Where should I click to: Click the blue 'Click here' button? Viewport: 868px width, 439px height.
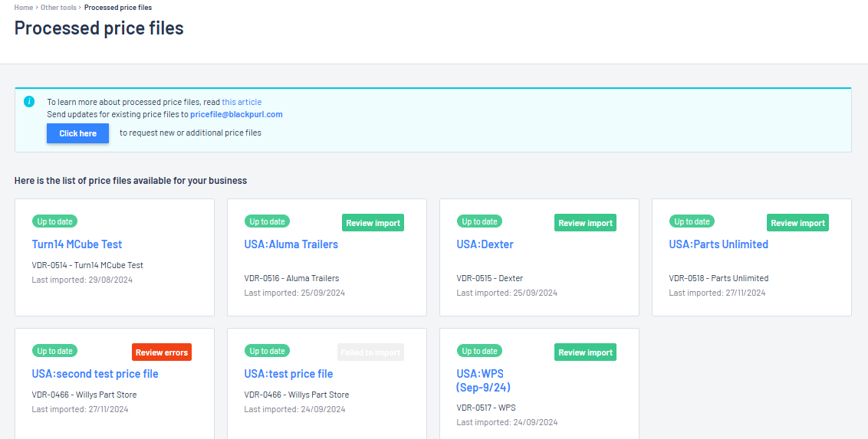(x=78, y=133)
